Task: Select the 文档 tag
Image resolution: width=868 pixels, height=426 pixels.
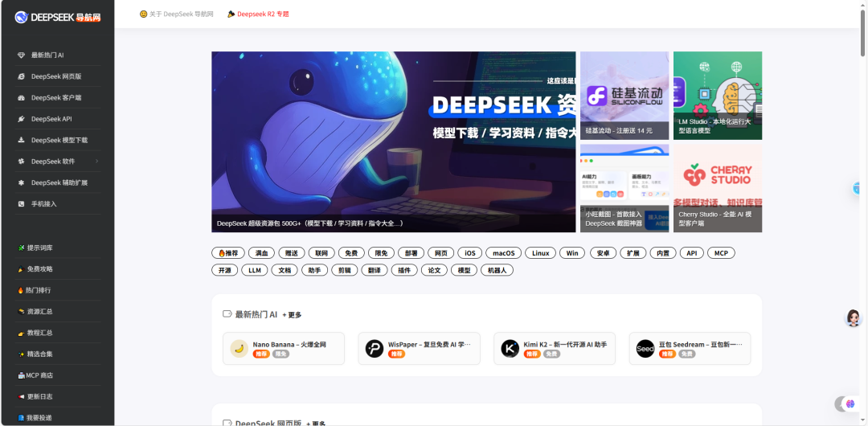Action: [285, 270]
